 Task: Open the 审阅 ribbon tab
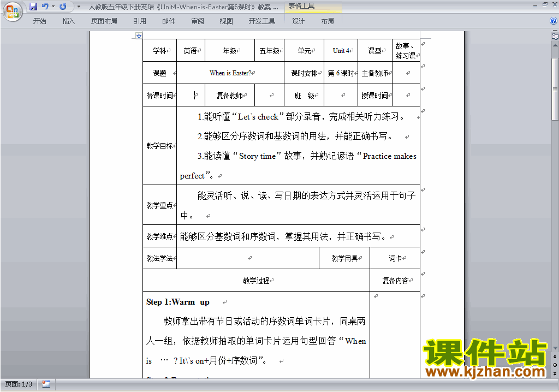coord(198,21)
